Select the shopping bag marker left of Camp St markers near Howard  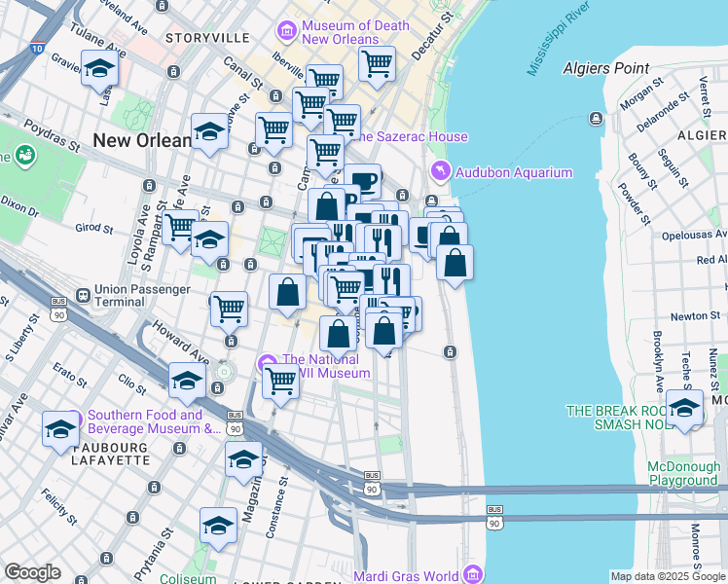point(287,293)
